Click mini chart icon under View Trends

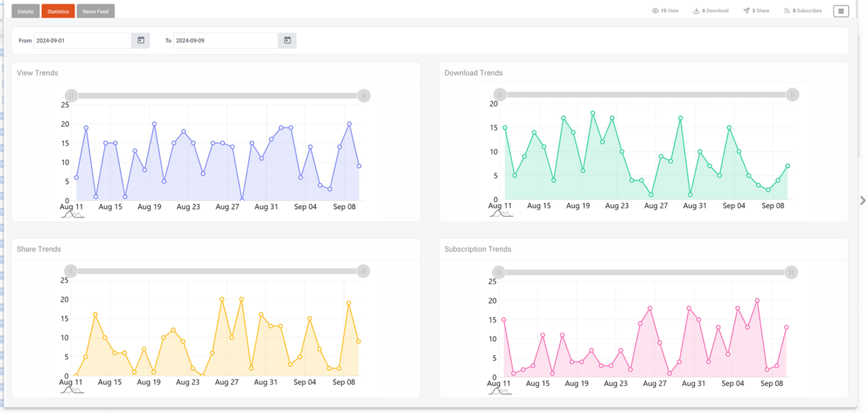coord(73,214)
